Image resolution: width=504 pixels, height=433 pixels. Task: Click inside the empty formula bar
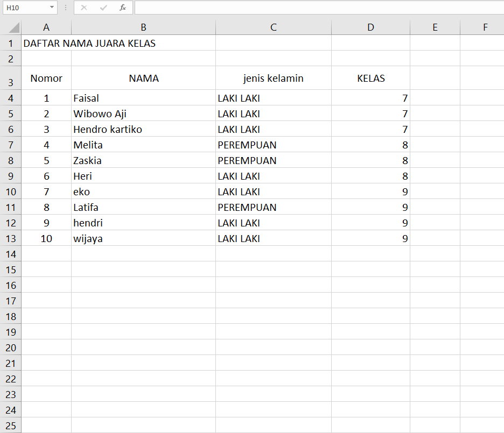(318, 8)
